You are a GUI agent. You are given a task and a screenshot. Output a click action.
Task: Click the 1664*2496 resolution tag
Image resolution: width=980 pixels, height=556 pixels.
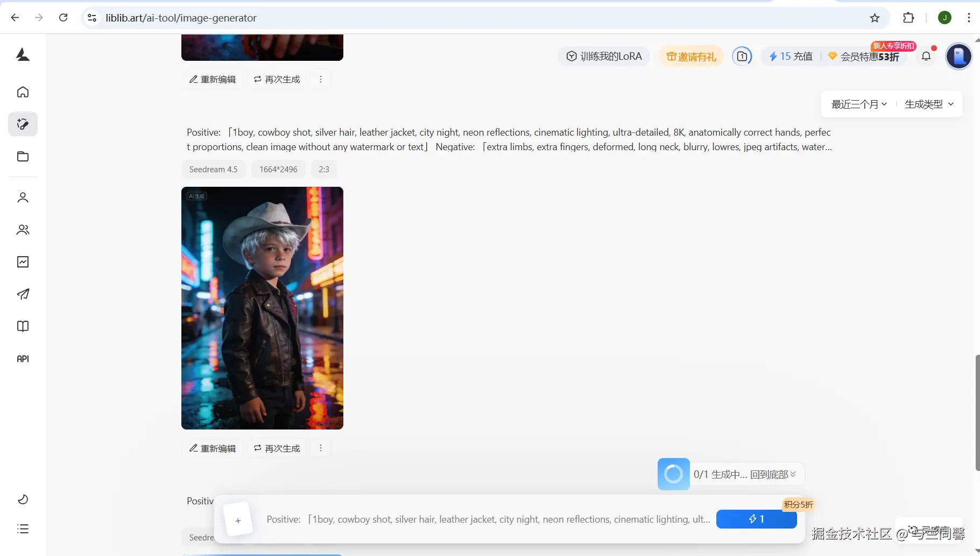278,170
